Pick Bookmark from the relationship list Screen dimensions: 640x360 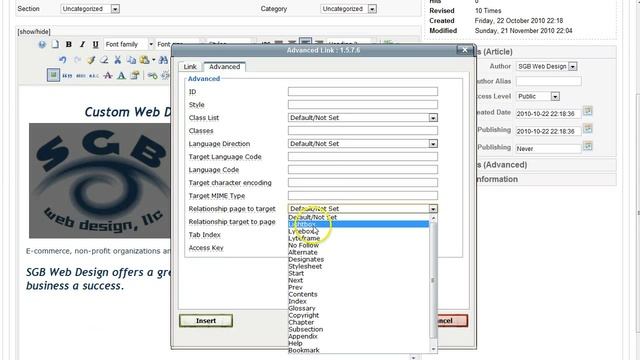(x=358, y=350)
